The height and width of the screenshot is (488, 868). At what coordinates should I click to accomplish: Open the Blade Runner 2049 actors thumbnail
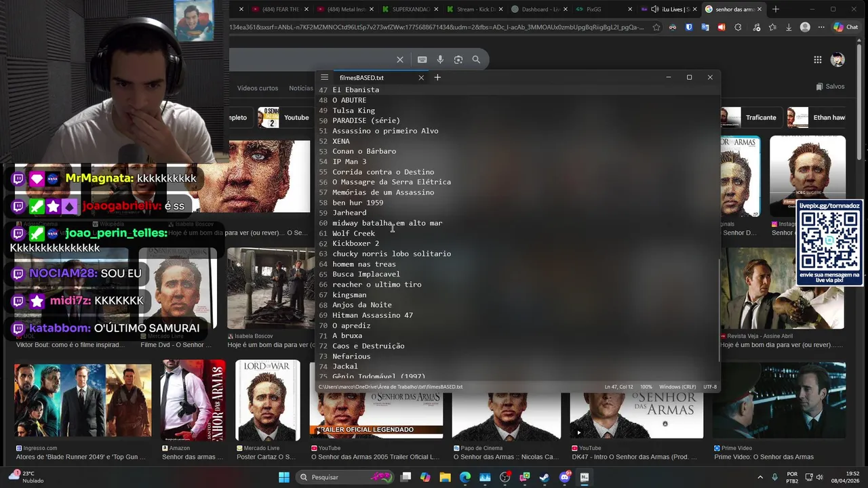83,400
